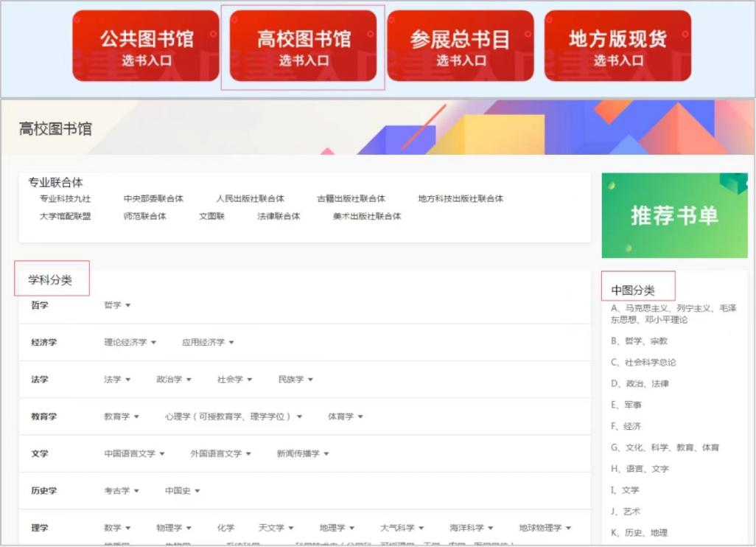Open the 推荐书单 green banner
Viewport: 756px width, 547px height.
[674, 215]
